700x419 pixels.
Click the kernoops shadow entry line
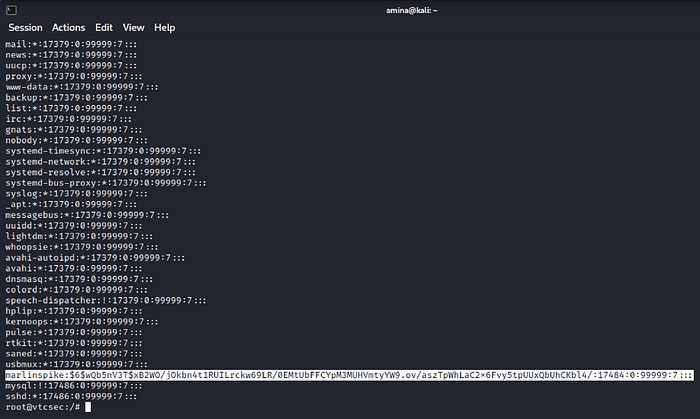(x=82, y=322)
